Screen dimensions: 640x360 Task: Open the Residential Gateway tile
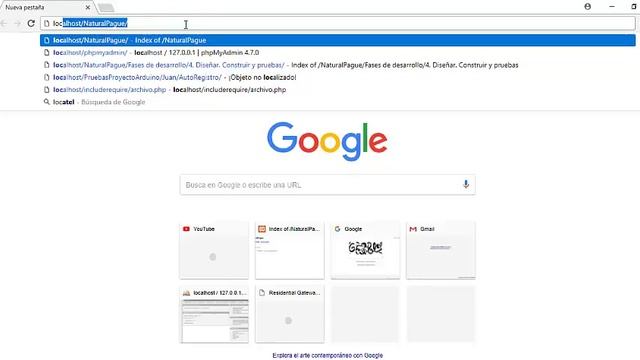[x=290, y=314]
